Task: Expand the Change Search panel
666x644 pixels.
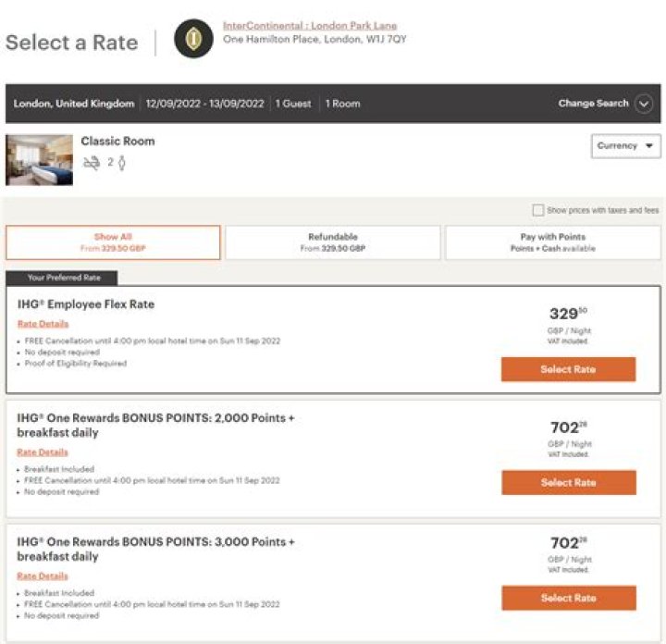Action: [x=593, y=104]
